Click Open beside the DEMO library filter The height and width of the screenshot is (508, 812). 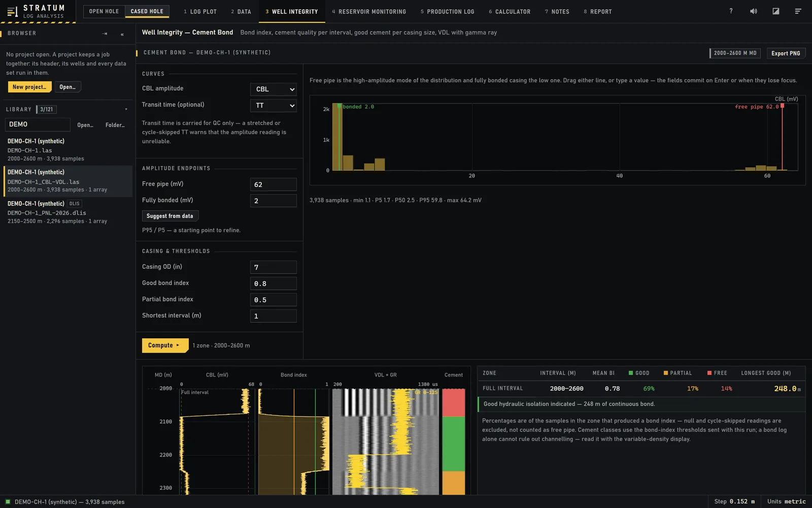tap(85, 125)
